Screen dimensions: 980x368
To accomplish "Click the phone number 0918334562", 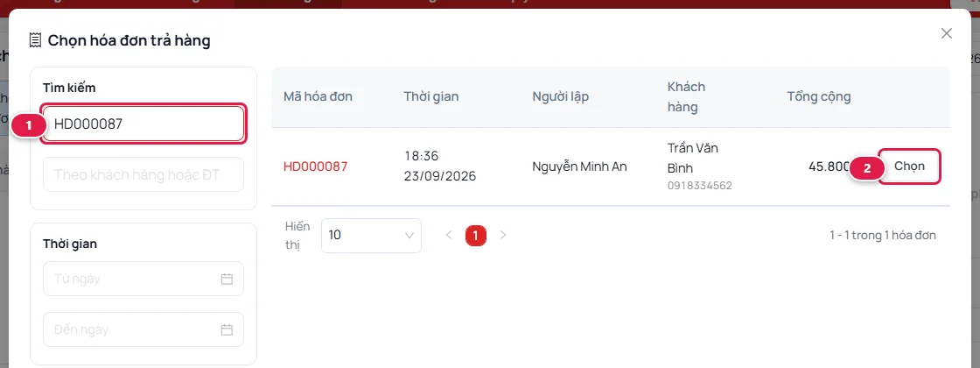I will click(x=699, y=186).
